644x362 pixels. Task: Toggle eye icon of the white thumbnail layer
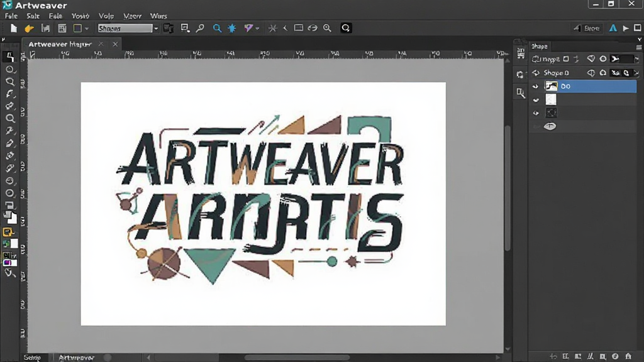click(536, 100)
